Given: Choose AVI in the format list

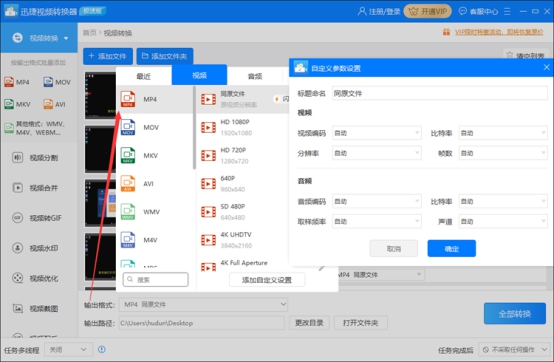Looking at the screenshot, I should click(x=155, y=184).
